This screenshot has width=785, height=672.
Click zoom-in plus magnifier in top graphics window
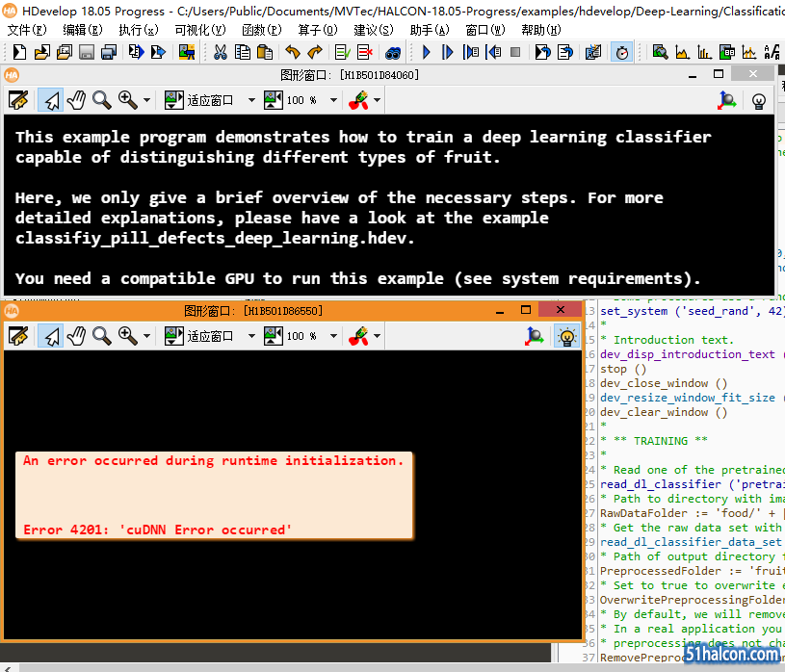[x=128, y=100]
